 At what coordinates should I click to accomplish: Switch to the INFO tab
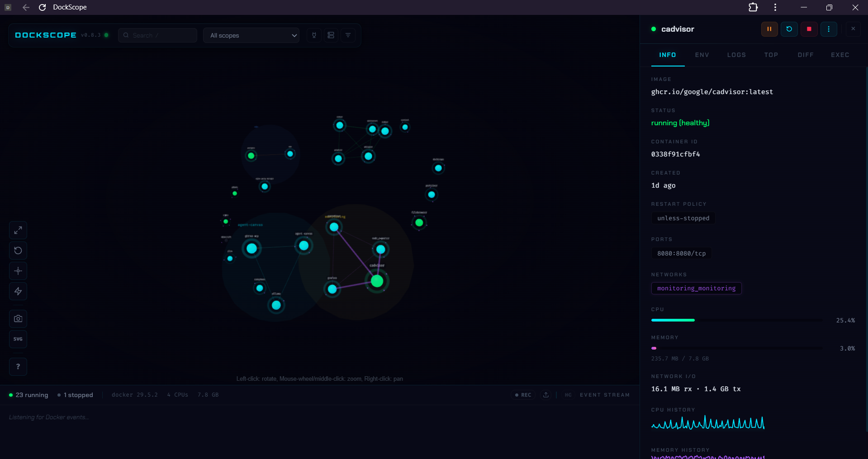[668, 55]
